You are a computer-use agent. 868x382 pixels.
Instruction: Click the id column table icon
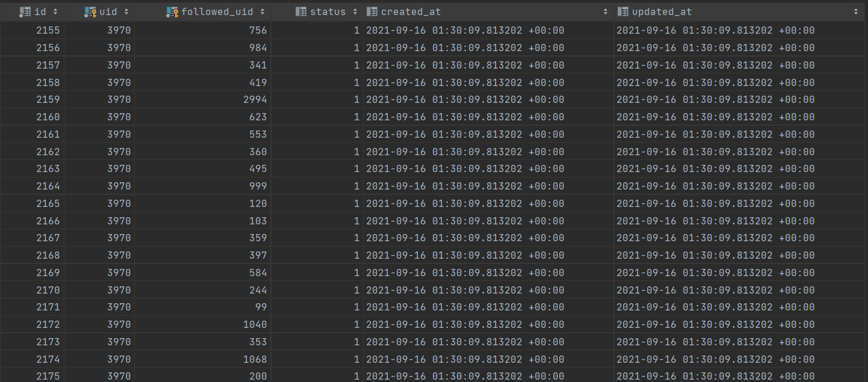click(x=25, y=11)
